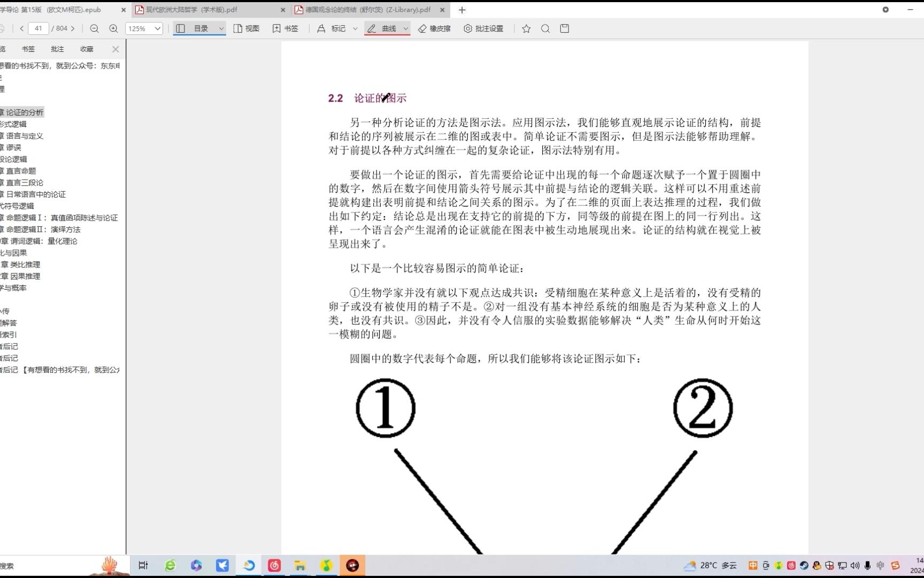Open 谬误 chapter in contents

pyautogui.click(x=11, y=148)
